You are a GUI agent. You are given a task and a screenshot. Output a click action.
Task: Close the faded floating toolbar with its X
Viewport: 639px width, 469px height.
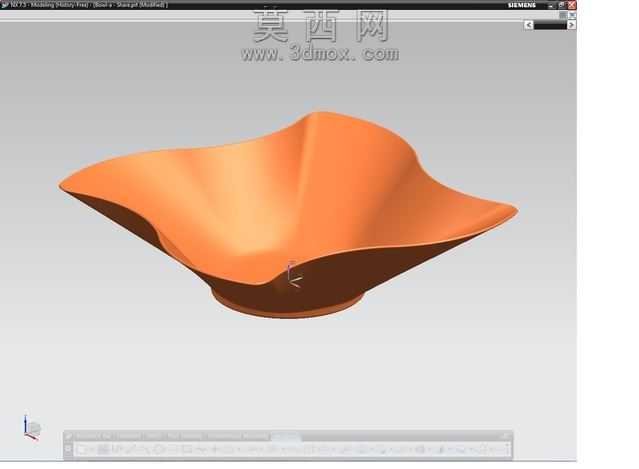coord(506,436)
